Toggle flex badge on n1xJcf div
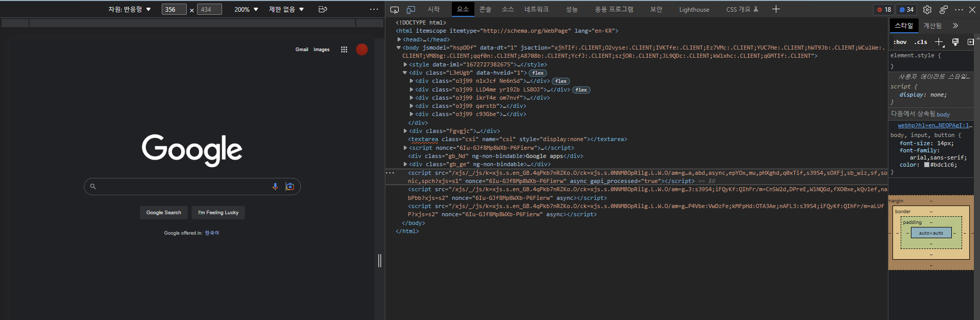The width and height of the screenshot is (980, 320). click(x=561, y=81)
